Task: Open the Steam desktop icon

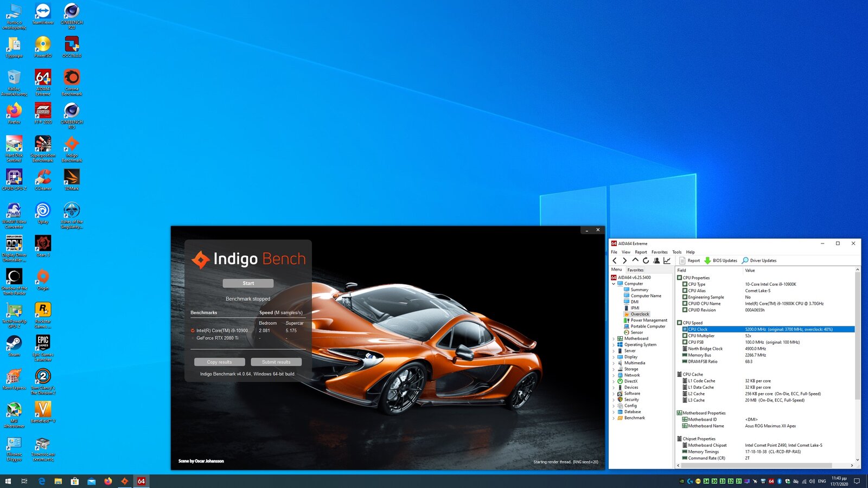Action: click(x=14, y=346)
